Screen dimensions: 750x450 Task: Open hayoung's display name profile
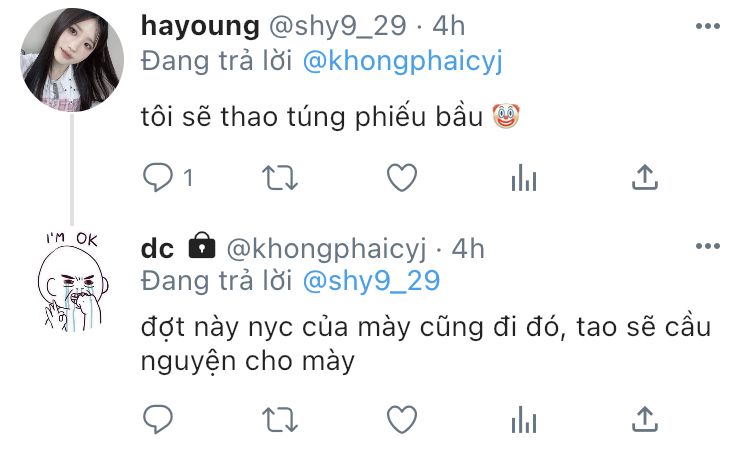(200, 25)
